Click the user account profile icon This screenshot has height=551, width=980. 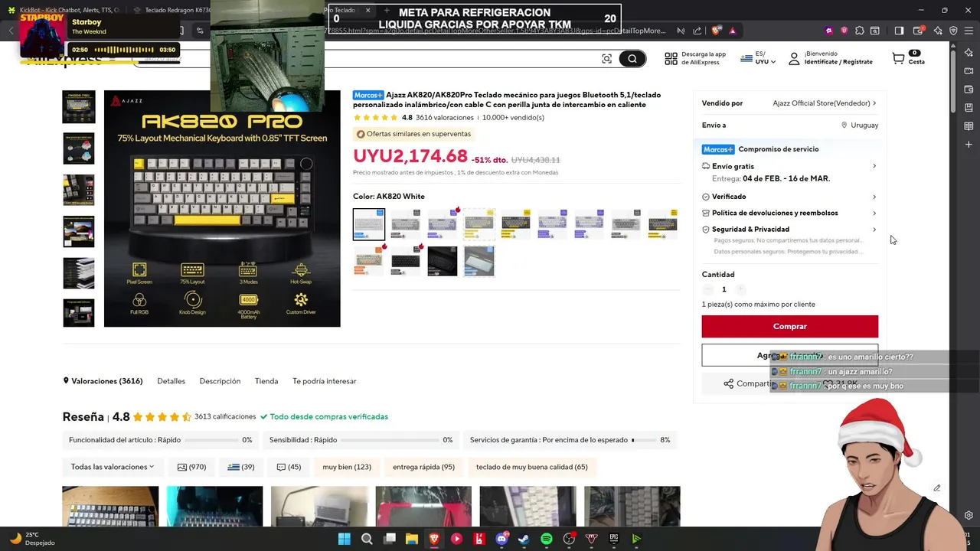coord(794,58)
